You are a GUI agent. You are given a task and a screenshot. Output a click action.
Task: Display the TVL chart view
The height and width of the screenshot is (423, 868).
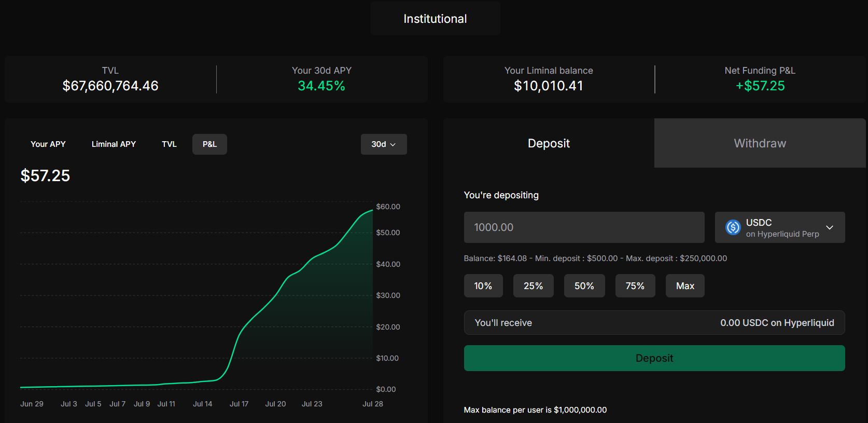coord(169,144)
